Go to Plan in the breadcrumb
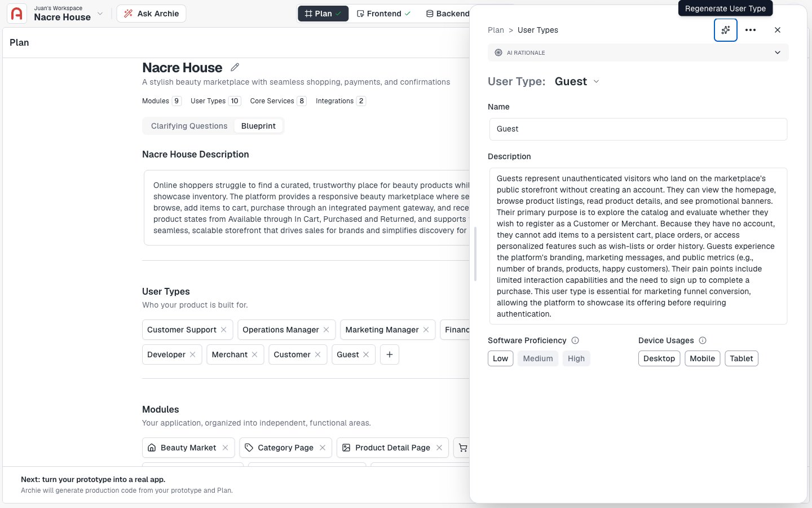Viewport: 812px width, 508px height. tap(496, 30)
